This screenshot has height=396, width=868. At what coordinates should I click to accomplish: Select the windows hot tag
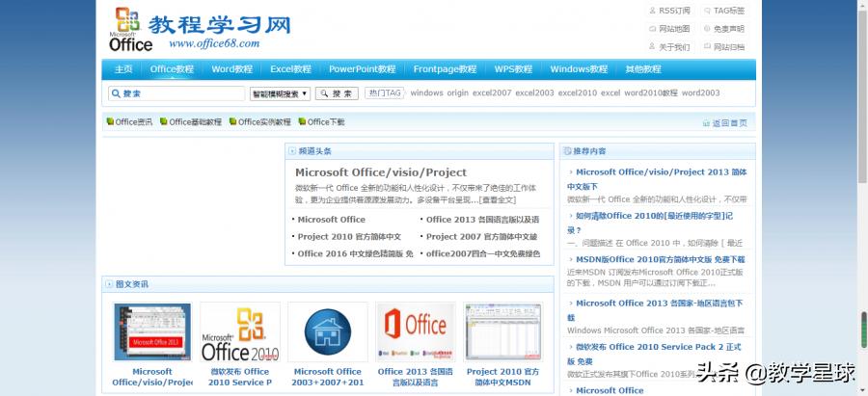pyautogui.click(x=427, y=92)
